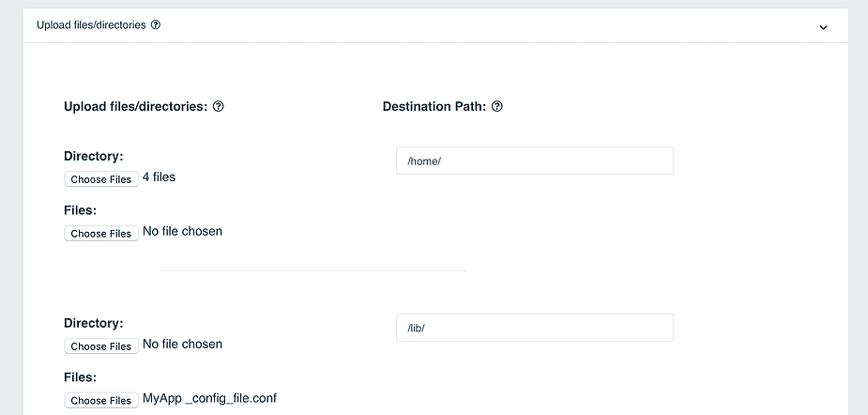Choose Files for the /lib/ Directory row
Viewport: 868px width, 415px height.
pos(101,346)
